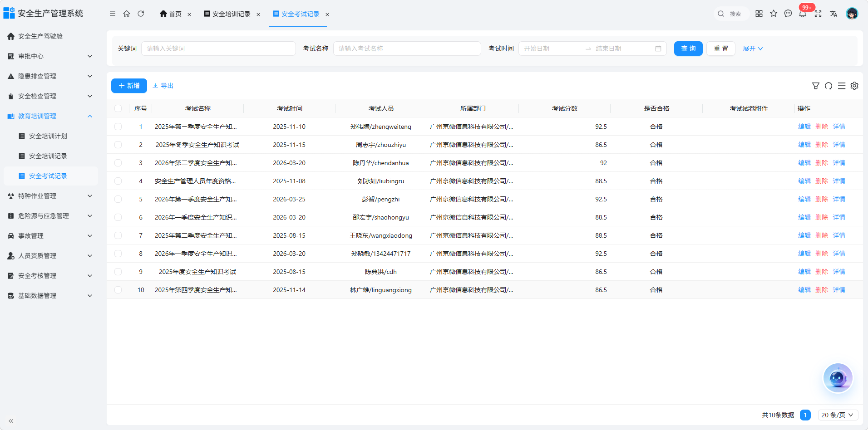This screenshot has height=430, width=868.
Task: Pick exam date range via calendar icon
Action: pyautogui.click(x=658, y=49)
